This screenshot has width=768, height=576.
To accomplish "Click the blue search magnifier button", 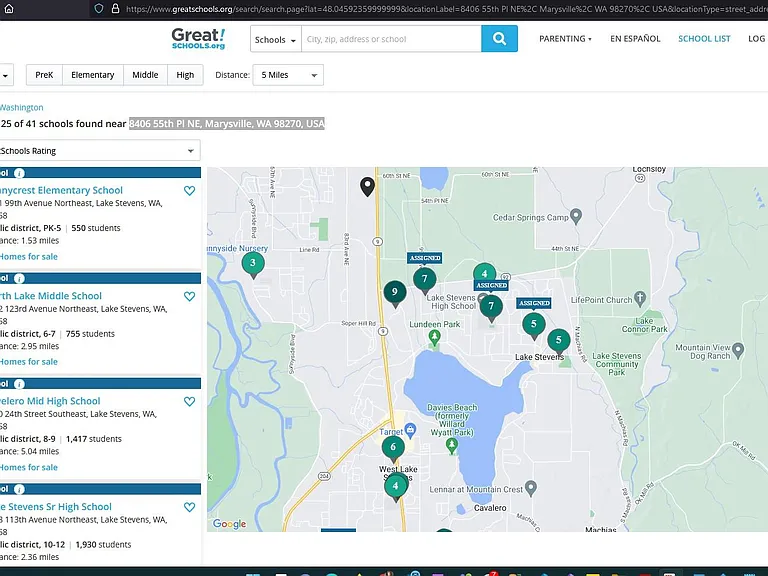I will click(499, 39).
